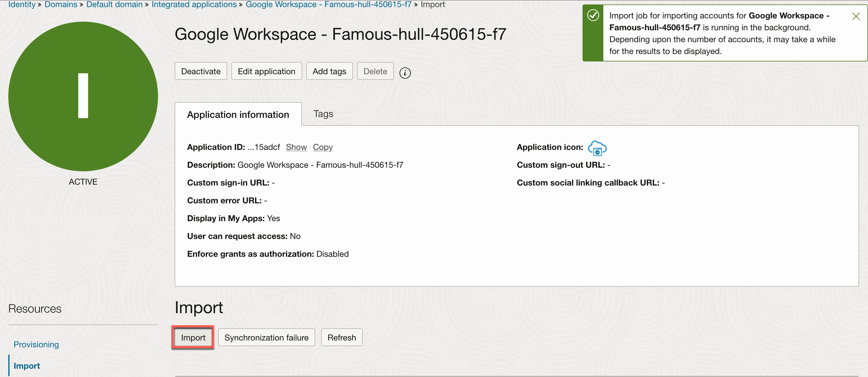Open Synchronization failure view

click(266, 337)
